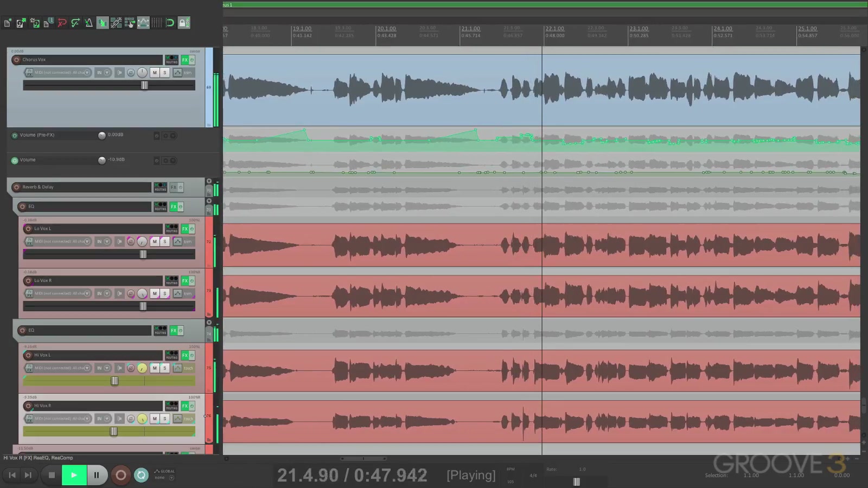Image resolution: width=868 pixels, height=488 pixels.
Task: Solo the Chorus Vox track
Action: tap(165, 73)
